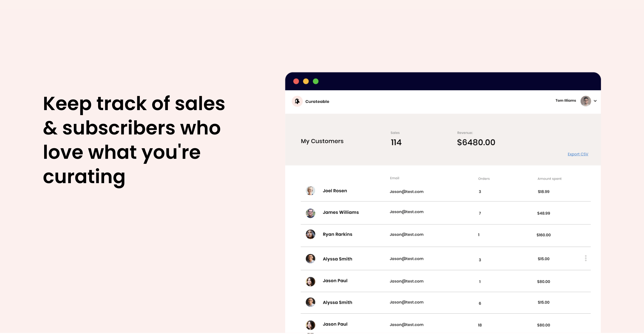
Task: Click the Curateable logo icon
Action: click(x=297, y=101)
